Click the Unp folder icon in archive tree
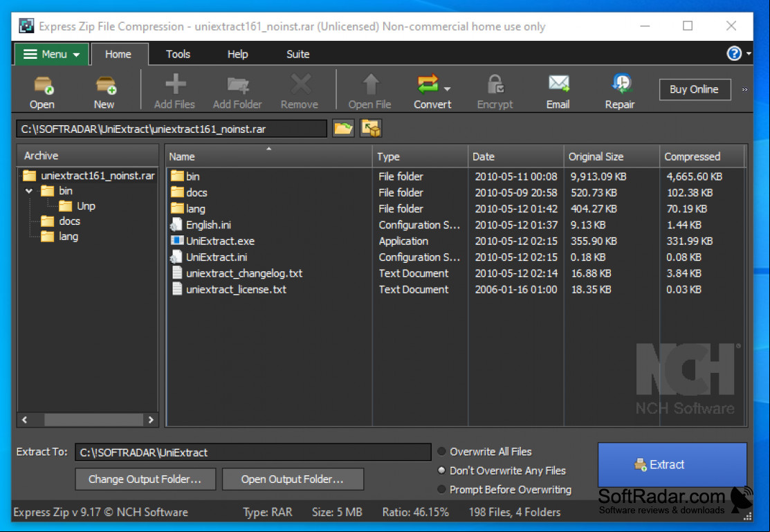 [65, 206]
